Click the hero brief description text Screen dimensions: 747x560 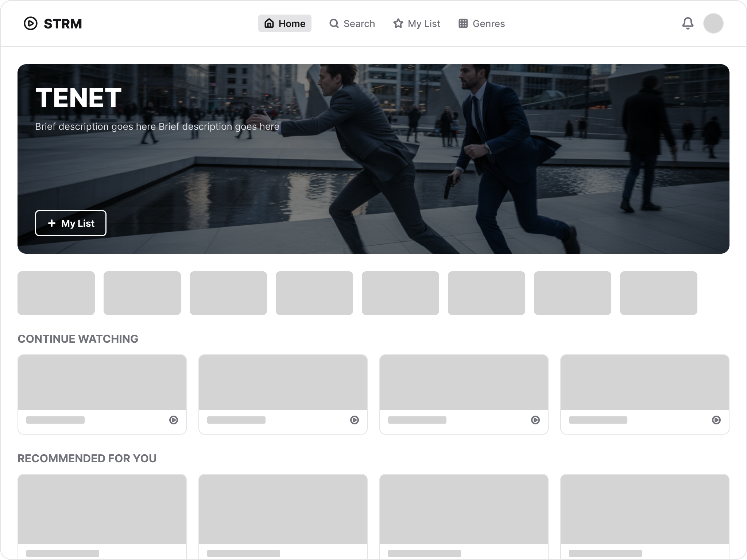pos(157,127)
